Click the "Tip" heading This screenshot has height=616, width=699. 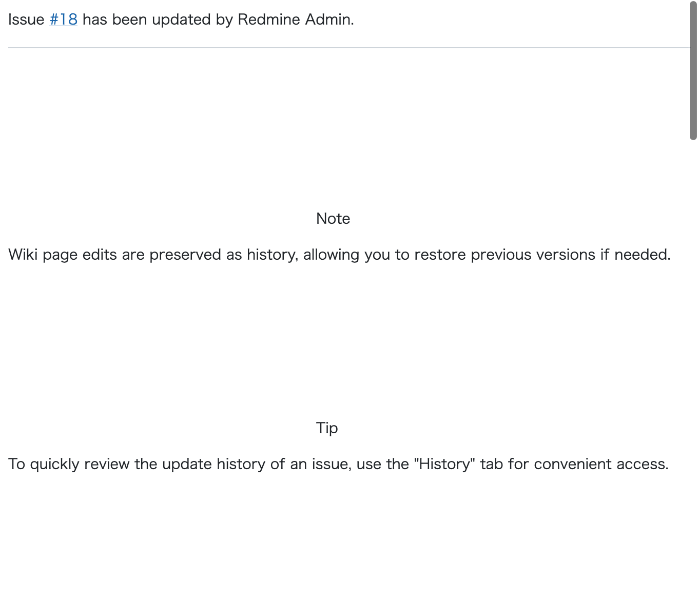click(x=327, y=428)
